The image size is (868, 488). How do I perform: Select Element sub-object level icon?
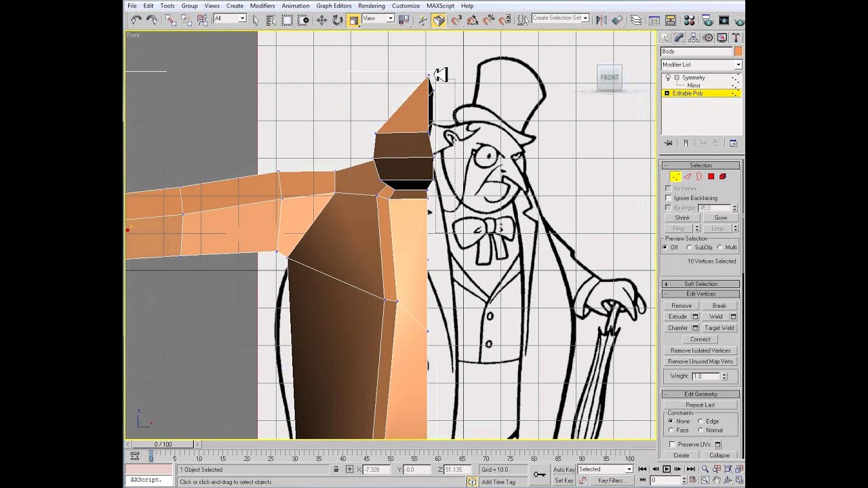(x=722, y=176)
